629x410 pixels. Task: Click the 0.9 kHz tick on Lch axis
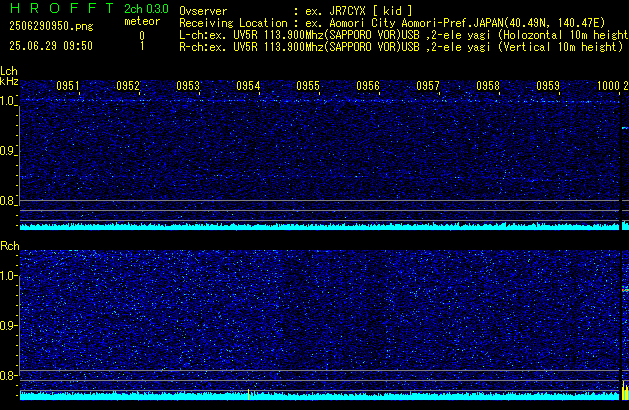tap(8, 151)
